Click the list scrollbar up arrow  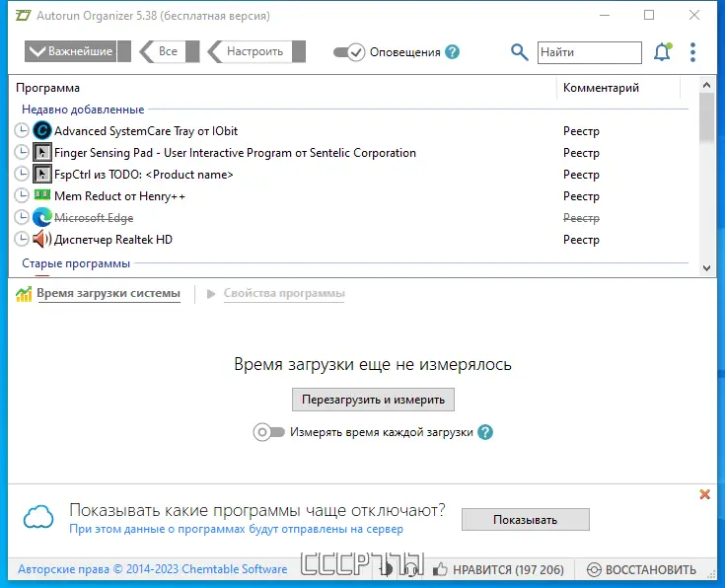click(x=706, y=85)
